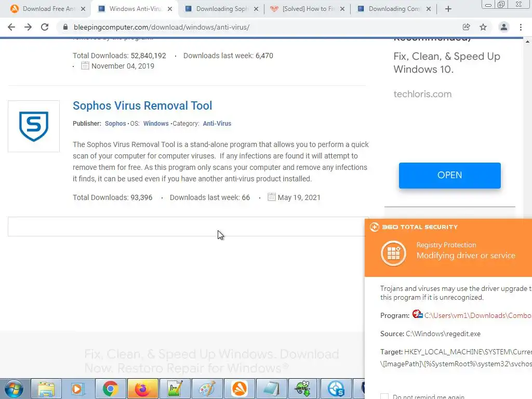
Task: Click the share page icon
Action: tap(466, 27)
